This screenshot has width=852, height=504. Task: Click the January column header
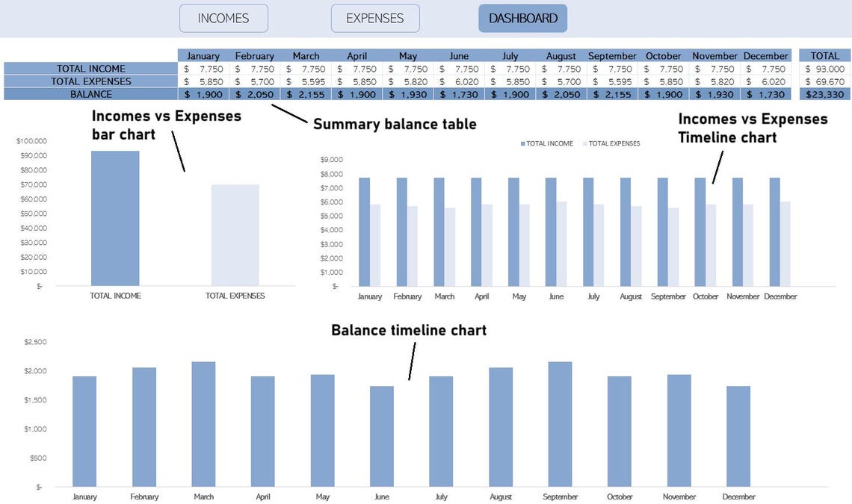click(203, 55)
